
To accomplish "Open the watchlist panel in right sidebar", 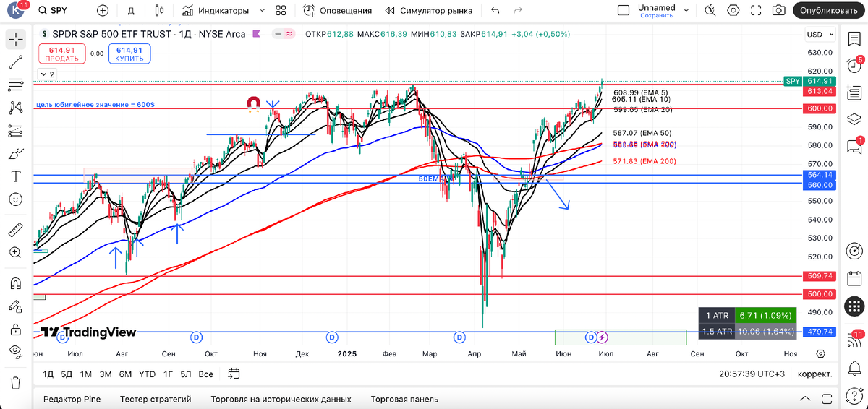I will click(854, 40).
